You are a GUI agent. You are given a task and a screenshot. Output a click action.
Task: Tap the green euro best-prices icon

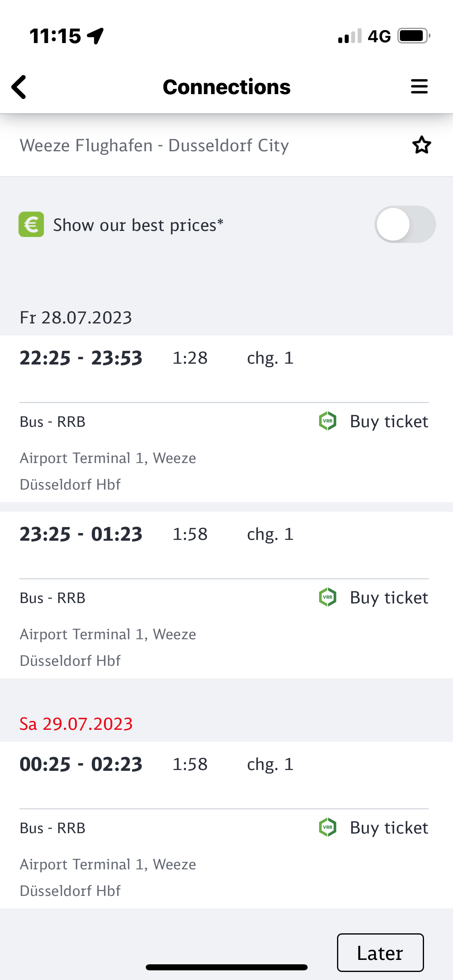pyautogui.click(x=31, y=224)
